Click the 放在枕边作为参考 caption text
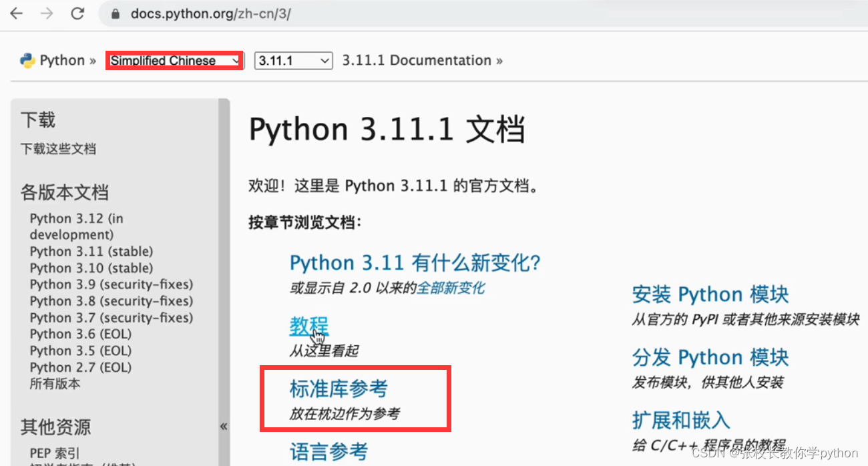This screenshot has height=466, width=868. point(345,414)
